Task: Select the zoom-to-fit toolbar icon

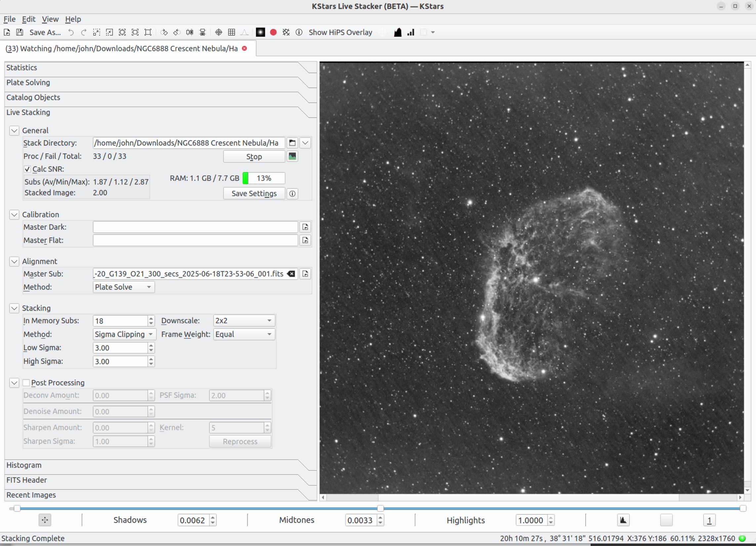Action: 122,32
